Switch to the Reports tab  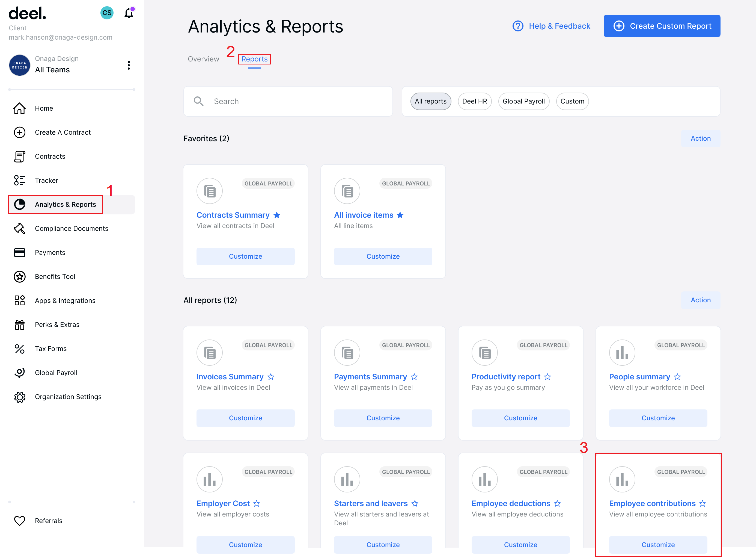[254, 59]
